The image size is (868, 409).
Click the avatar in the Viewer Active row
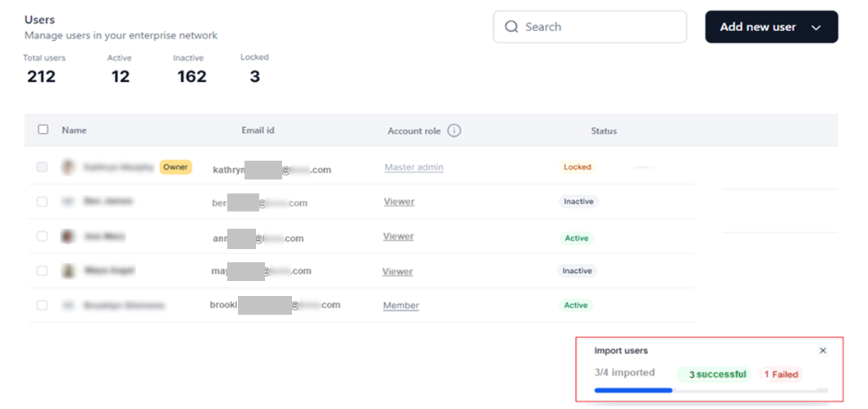click(x=68, y=236)
